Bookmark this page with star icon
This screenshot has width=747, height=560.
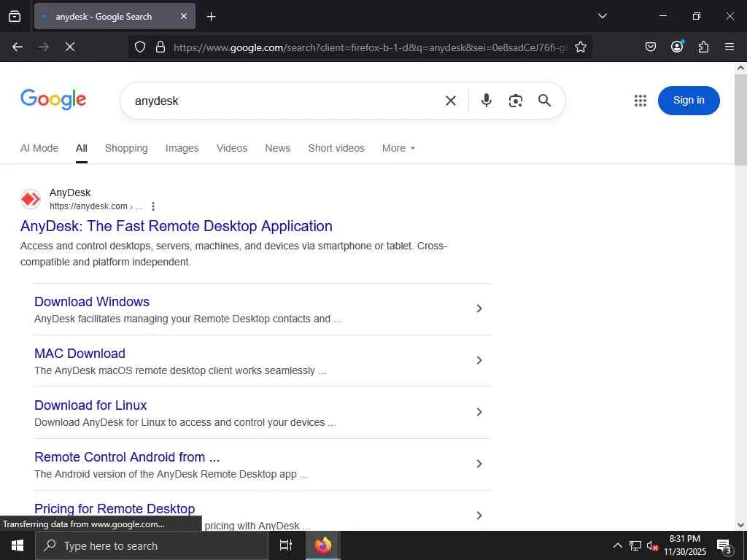coord(580,47)
